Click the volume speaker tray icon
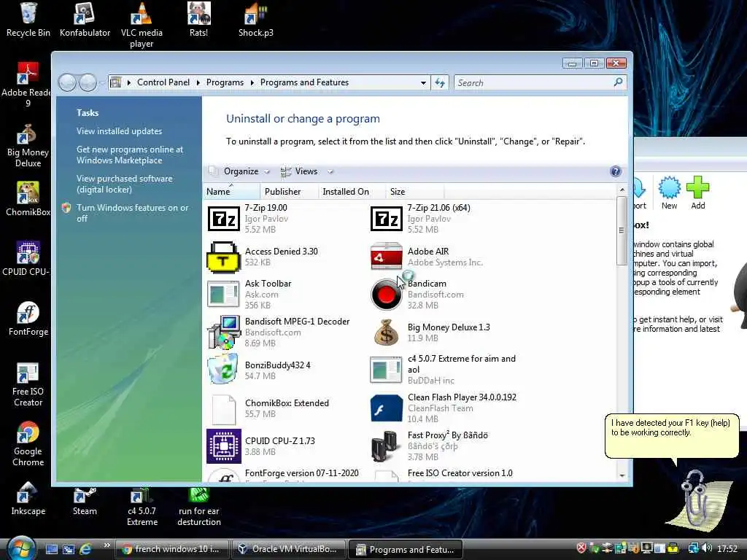The width and height of the screenshot is (747, 560). (x=706, y=548)
